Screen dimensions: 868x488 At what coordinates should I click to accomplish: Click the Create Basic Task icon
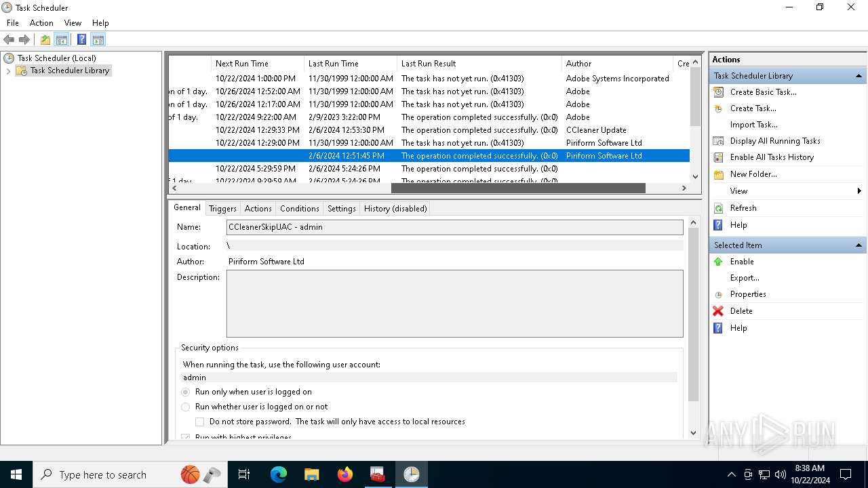coord(718,92)
